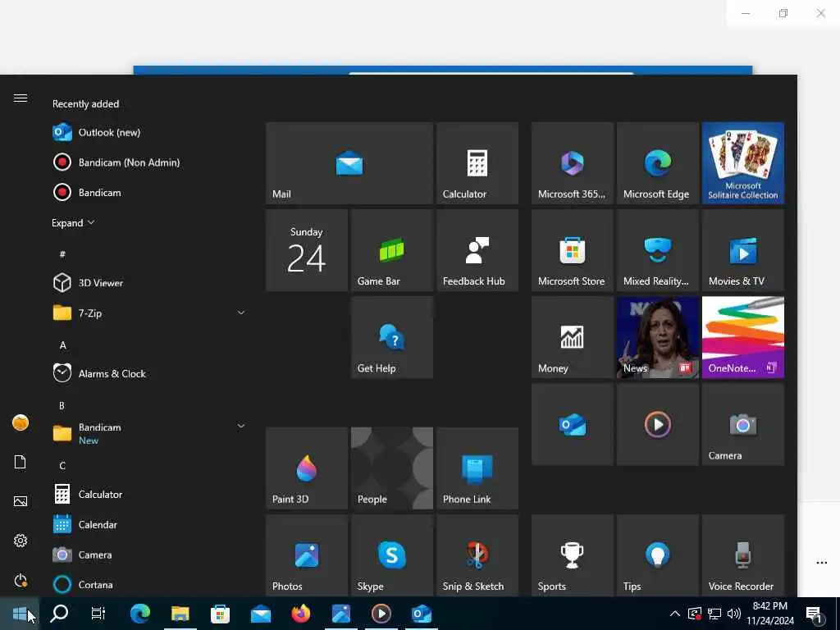The width and height of the screenshot is (840, 630).
Task: Open Pictures from the Start sidebar
Action: tap(21, 501)
